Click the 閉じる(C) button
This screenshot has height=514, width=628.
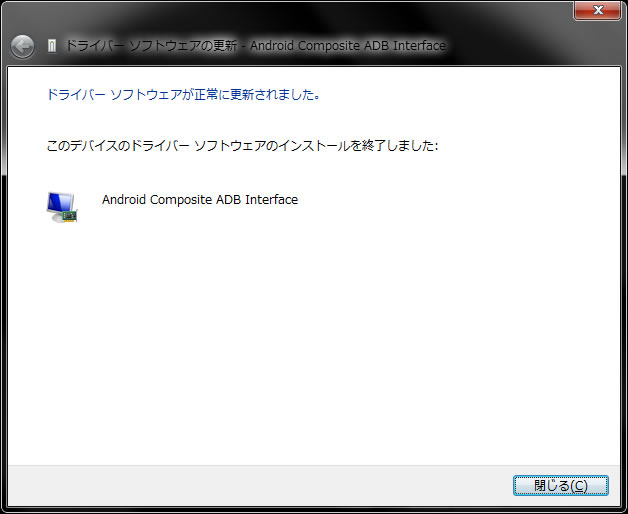click(x=561, y=486)
